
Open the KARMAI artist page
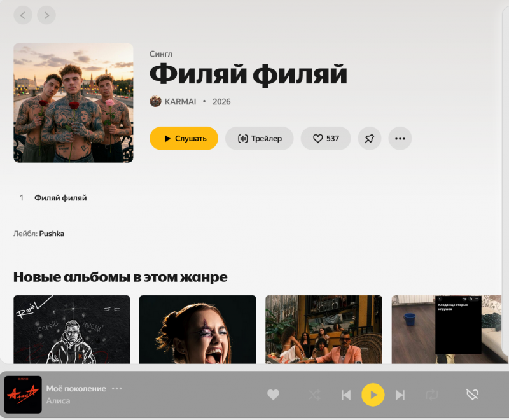pyautogui.click(x=180, y=101)
